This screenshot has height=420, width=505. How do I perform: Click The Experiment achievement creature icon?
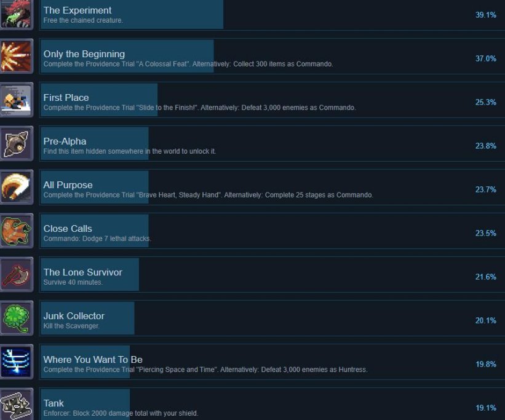click(x=17, y=13)
